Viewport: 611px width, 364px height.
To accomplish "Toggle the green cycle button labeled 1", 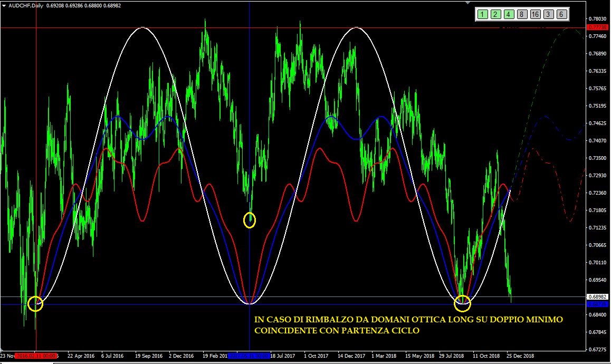I will (x=482, y=15).
